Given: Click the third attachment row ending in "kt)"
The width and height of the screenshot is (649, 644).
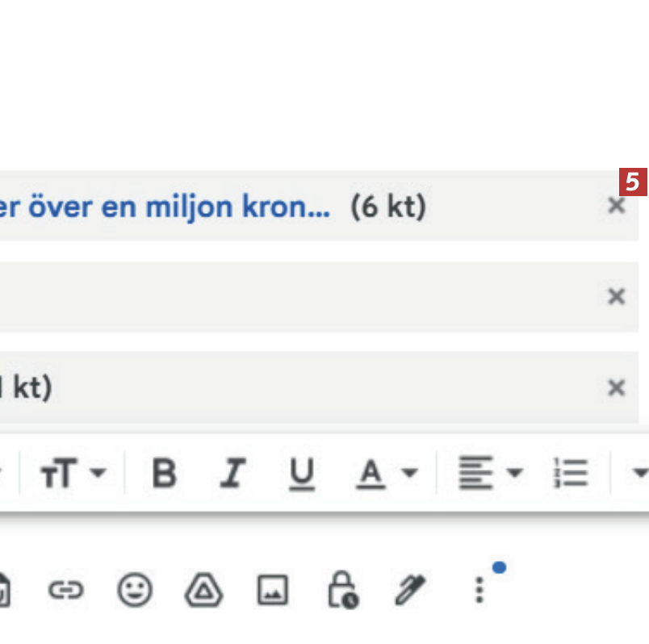Looking at the screenshot, I should click(242, 388).
